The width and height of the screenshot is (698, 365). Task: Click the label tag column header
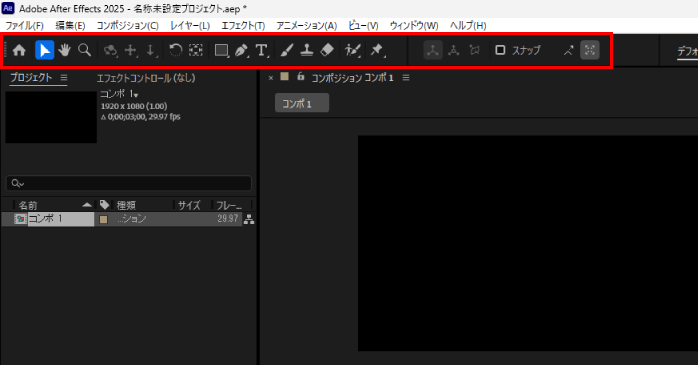pos(104,205)
